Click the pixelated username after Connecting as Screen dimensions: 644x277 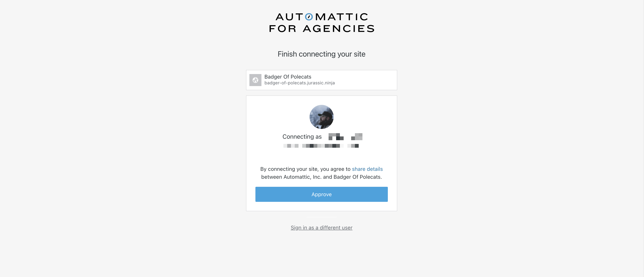click(x=346, y=137)
